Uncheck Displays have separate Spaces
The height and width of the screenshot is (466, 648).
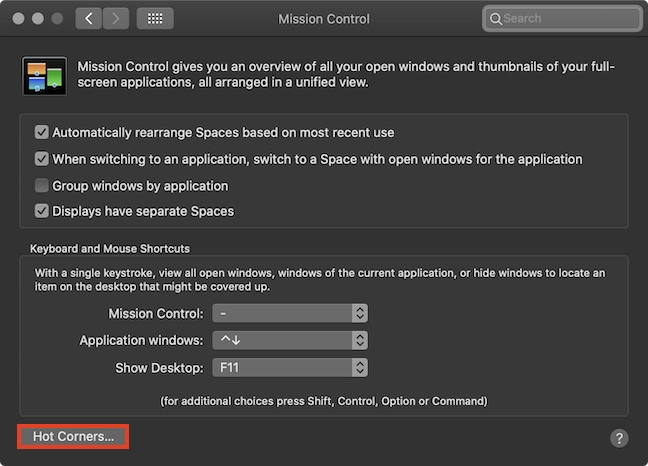(x=41, y=211)
